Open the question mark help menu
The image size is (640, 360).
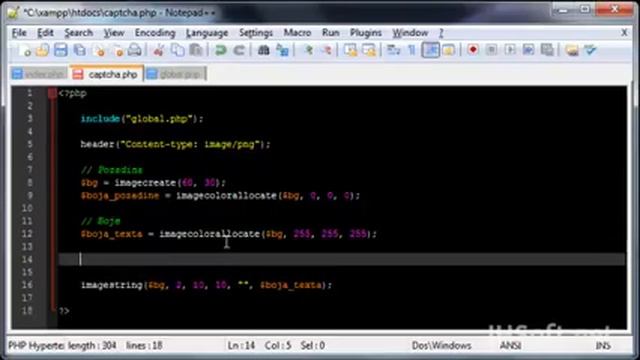coord(441,33)
